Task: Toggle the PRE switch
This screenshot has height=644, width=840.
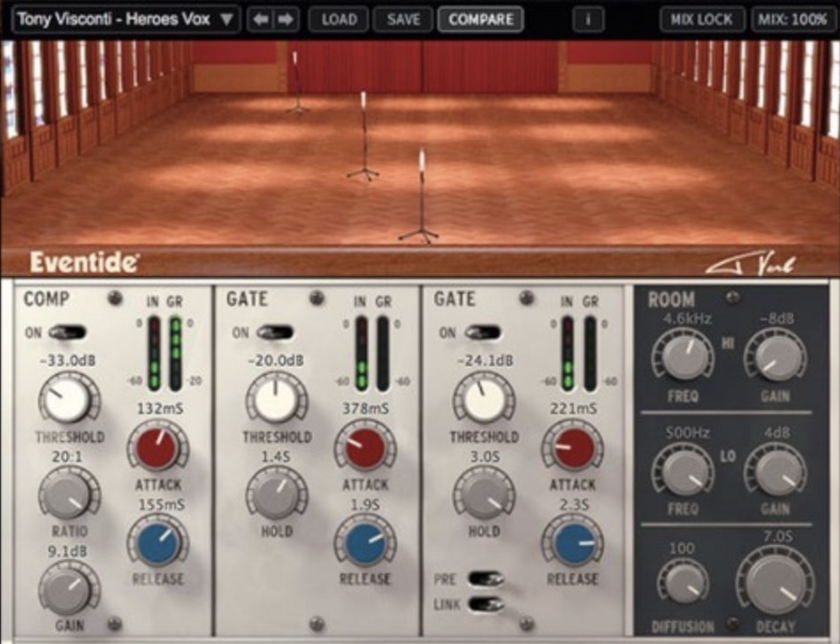Action: 485,579
